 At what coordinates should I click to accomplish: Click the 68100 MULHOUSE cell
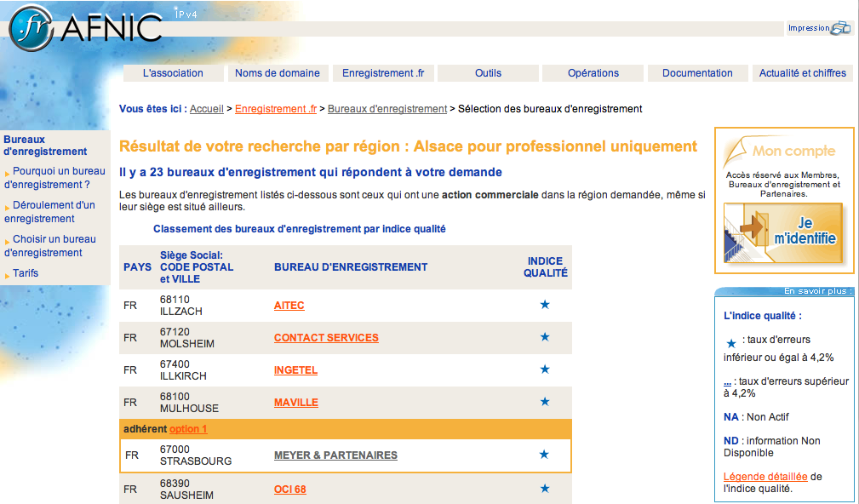pyautogui.click(x=189, y=402)
